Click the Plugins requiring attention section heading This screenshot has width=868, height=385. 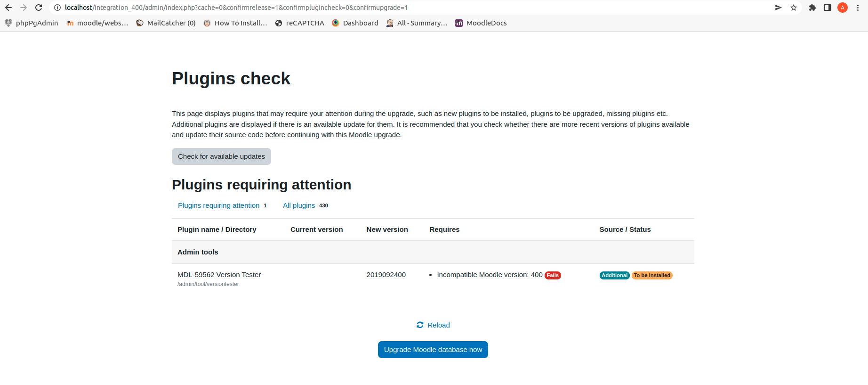[x=261, y=185]
